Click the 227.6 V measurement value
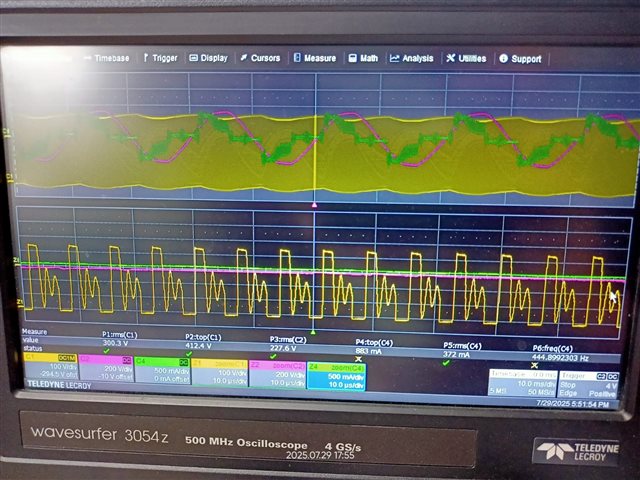 tap(282, 348)
